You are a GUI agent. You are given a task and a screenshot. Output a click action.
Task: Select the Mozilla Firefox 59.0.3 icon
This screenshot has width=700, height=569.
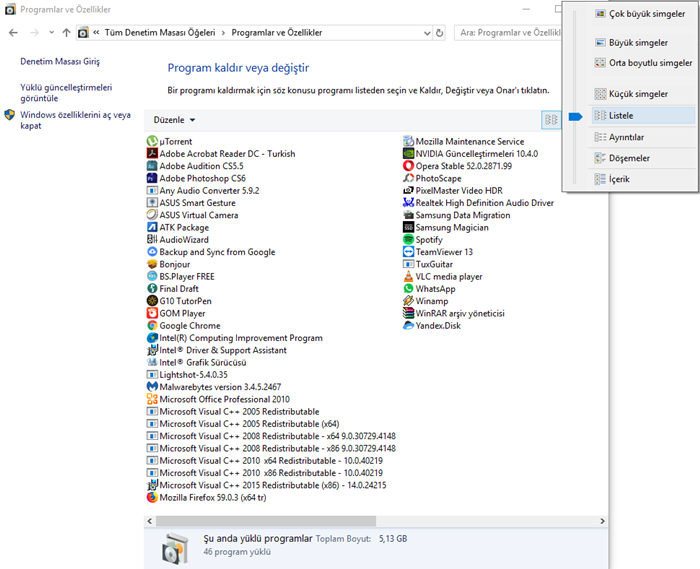pos(152,497)
